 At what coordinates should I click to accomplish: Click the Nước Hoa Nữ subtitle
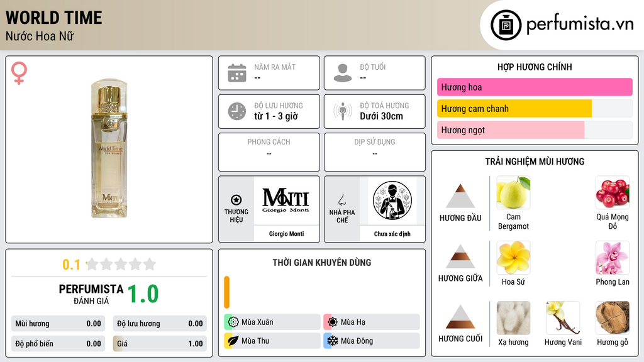[40, 36]
